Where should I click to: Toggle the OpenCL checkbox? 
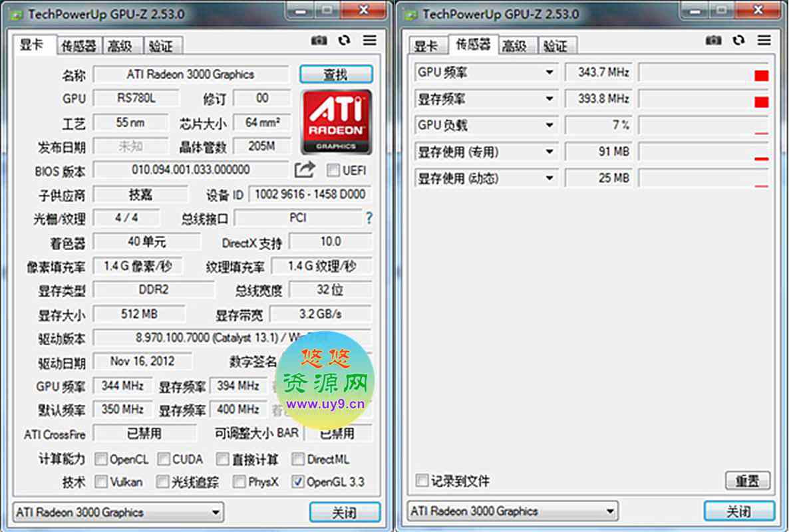point(101,459)
